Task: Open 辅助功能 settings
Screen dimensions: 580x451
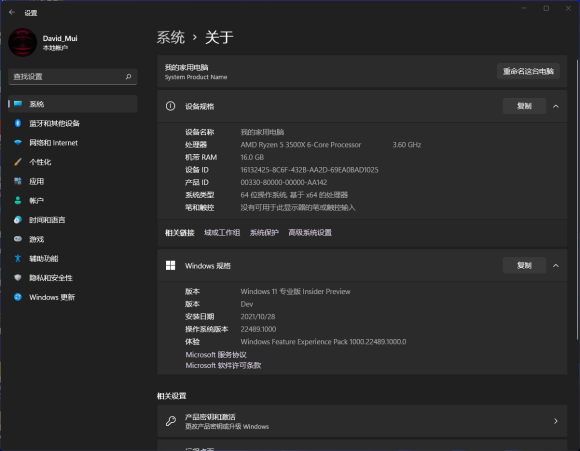Action: [73, 259]
